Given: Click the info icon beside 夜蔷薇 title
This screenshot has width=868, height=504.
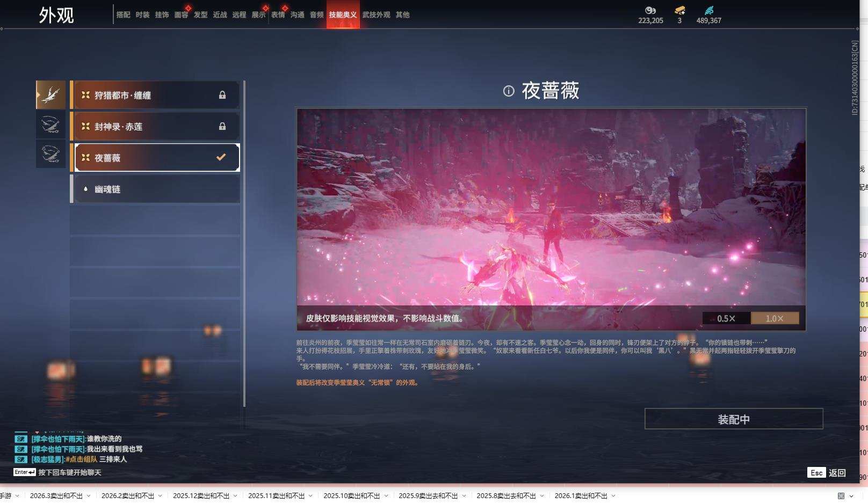Looking at the screenshot, I should point(509,92).
